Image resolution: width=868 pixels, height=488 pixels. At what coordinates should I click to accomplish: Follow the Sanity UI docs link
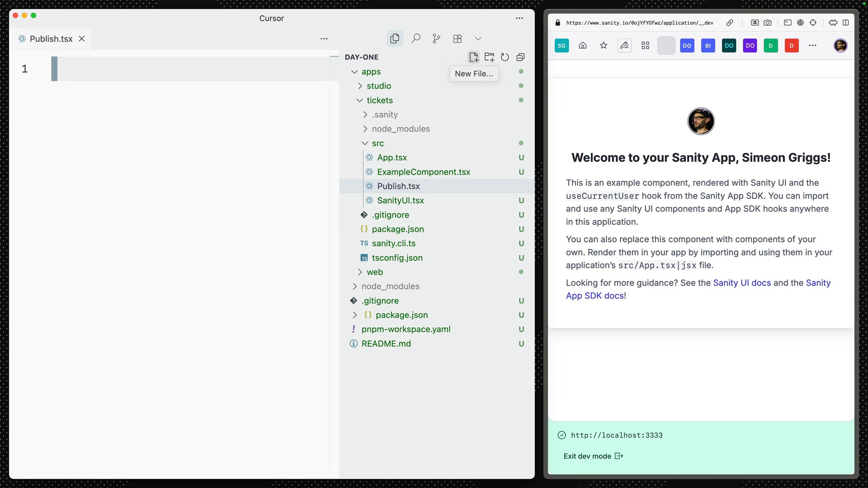pos(742,283)
